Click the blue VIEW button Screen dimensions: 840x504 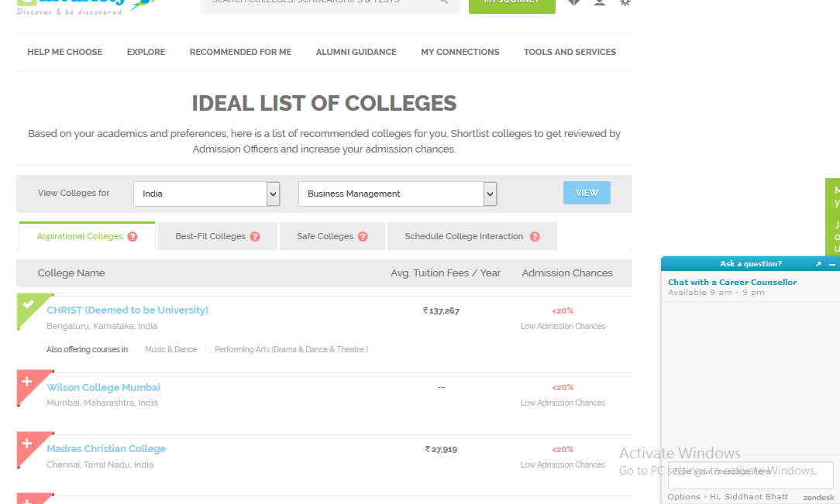587,193
